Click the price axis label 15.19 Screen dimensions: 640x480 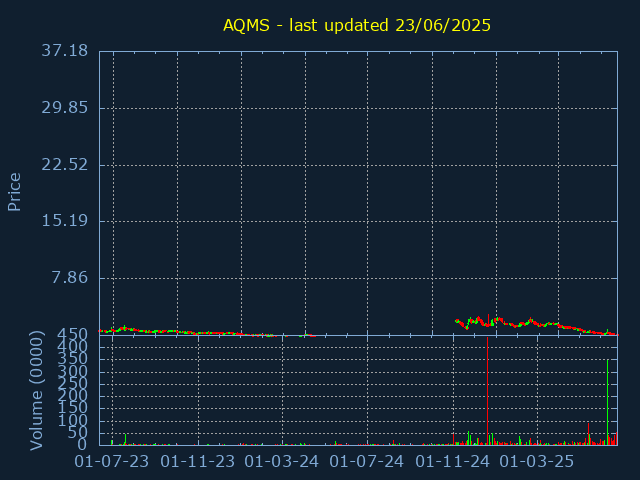[x=64, y=221]
